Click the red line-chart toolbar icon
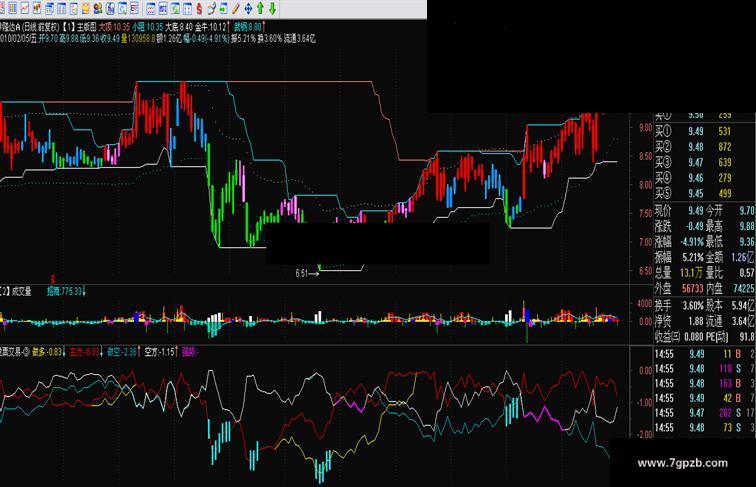Image resolution: width=756 pixels, height=487 pixels. click(25, 8)
